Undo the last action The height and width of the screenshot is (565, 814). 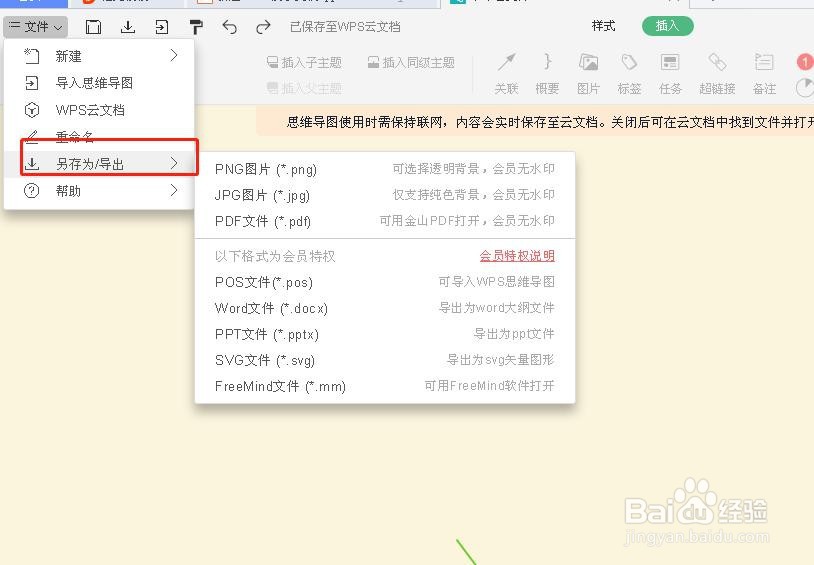[x=229, y=26]
